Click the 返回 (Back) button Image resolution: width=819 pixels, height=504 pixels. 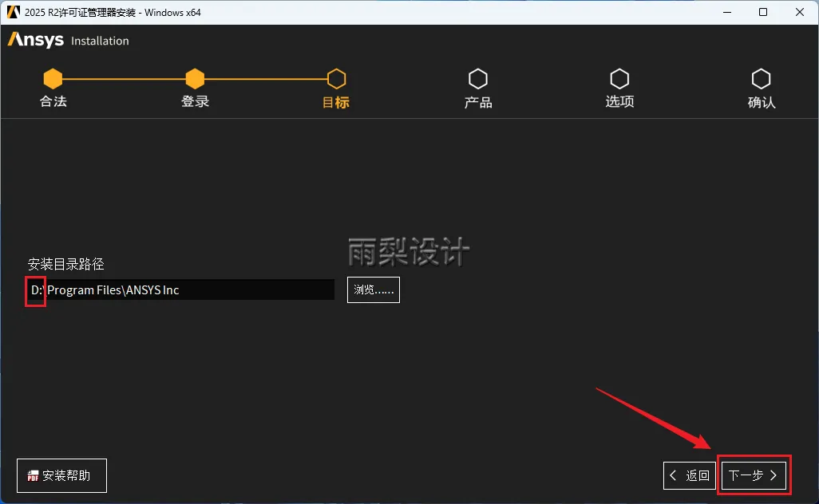click(690, 475)
